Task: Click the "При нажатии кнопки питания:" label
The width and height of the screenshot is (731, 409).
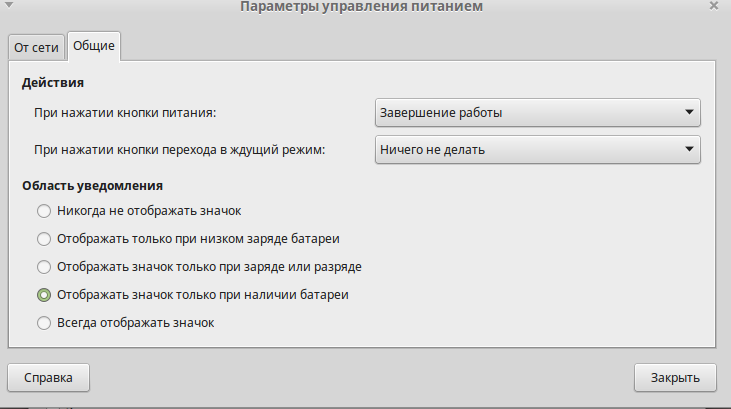Action: 125,113
